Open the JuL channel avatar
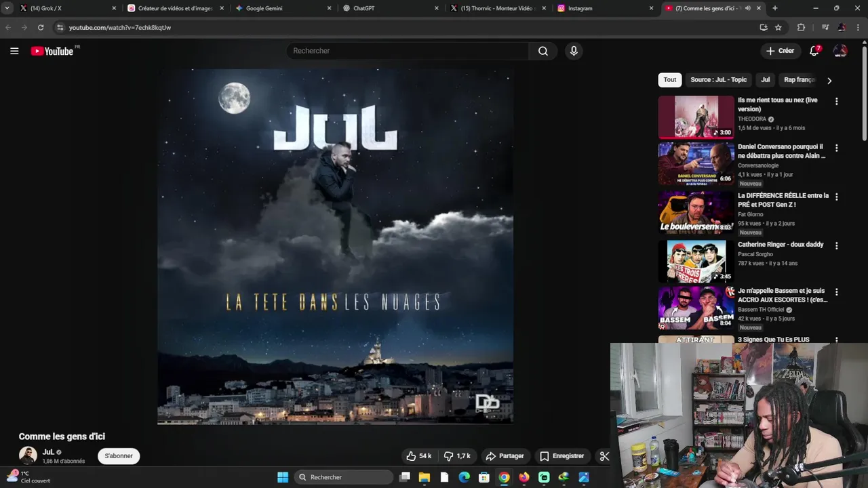 pyautogui.click(x=28, y=455)
